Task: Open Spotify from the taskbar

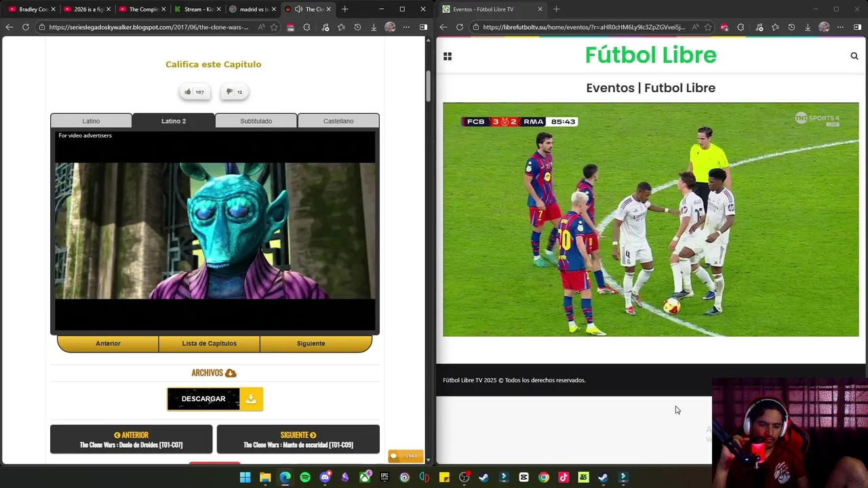Action: click(x=305, y=477)
